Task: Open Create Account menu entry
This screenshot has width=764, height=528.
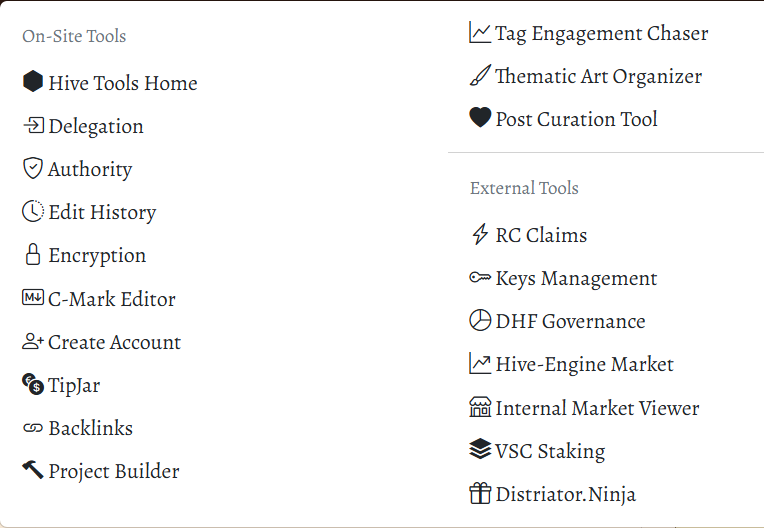Action: 101,342
